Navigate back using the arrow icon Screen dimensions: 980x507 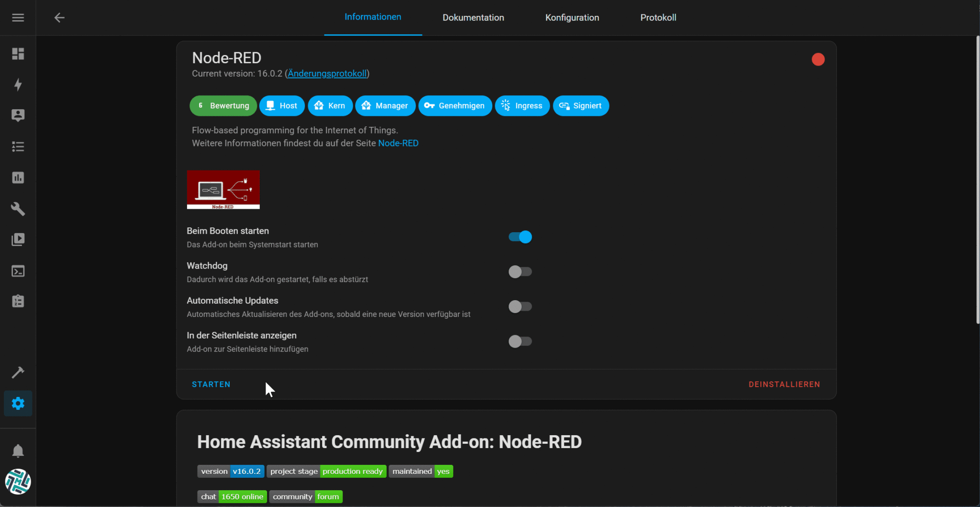59,17
